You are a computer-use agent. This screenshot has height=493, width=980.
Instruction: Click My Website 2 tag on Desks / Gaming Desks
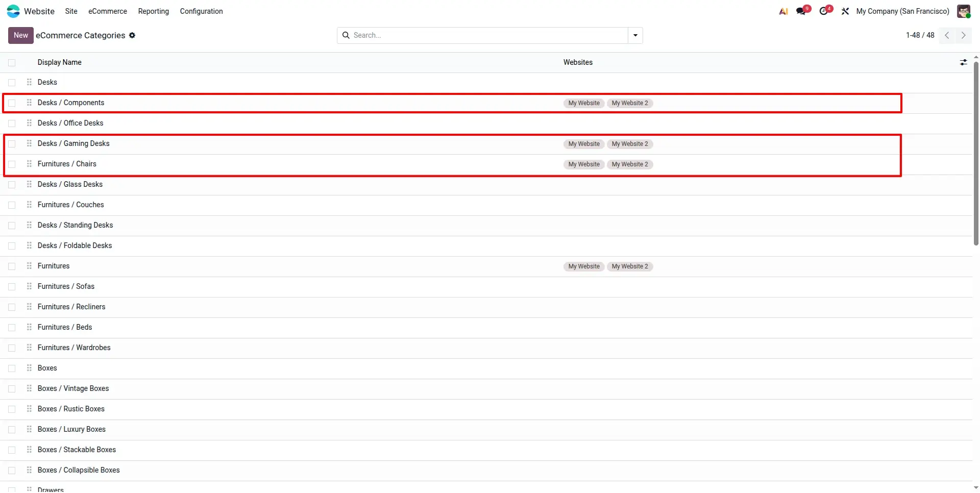630,144
